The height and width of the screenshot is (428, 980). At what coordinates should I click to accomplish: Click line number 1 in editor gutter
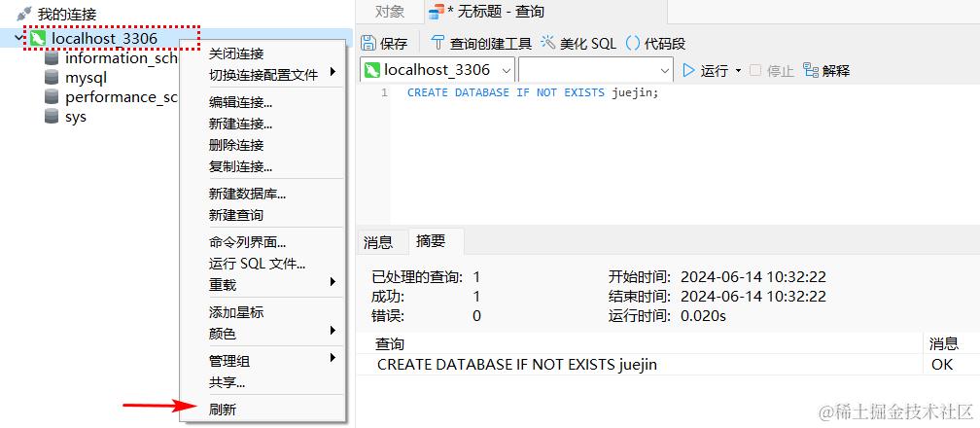tap(384, 92)
